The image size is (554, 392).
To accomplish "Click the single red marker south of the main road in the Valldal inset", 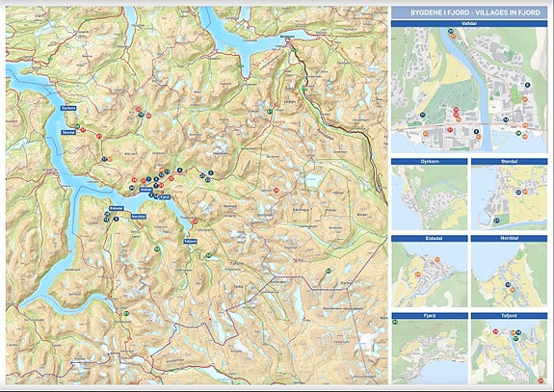I will 450,130.
